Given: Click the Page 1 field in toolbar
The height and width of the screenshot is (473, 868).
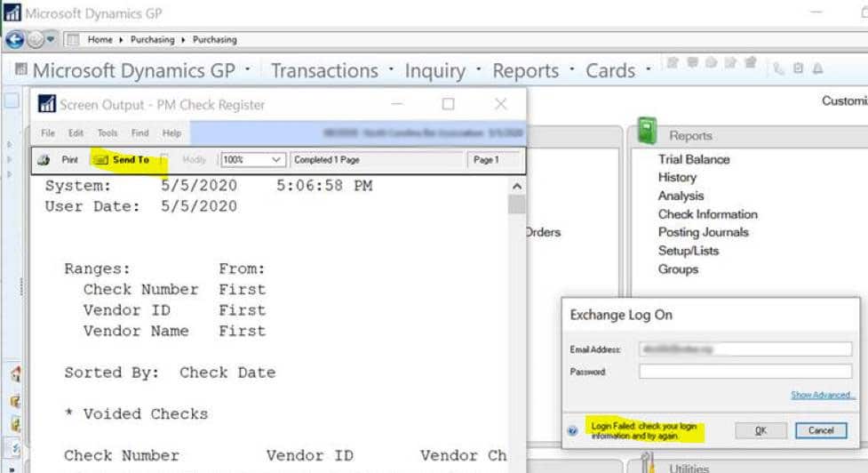Looking at the screenshot, I should [x=493, y=159].
